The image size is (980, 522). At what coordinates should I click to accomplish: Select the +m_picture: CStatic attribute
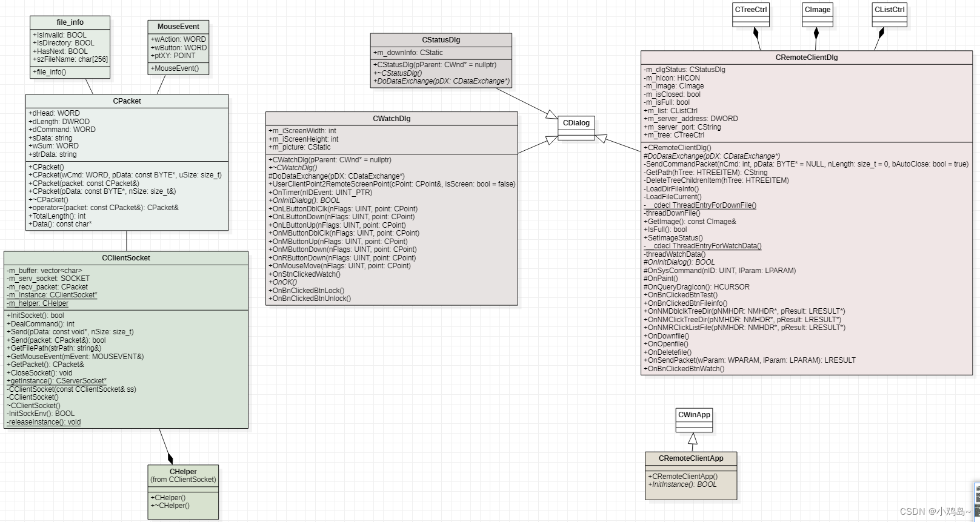click(x=299, y=147)
